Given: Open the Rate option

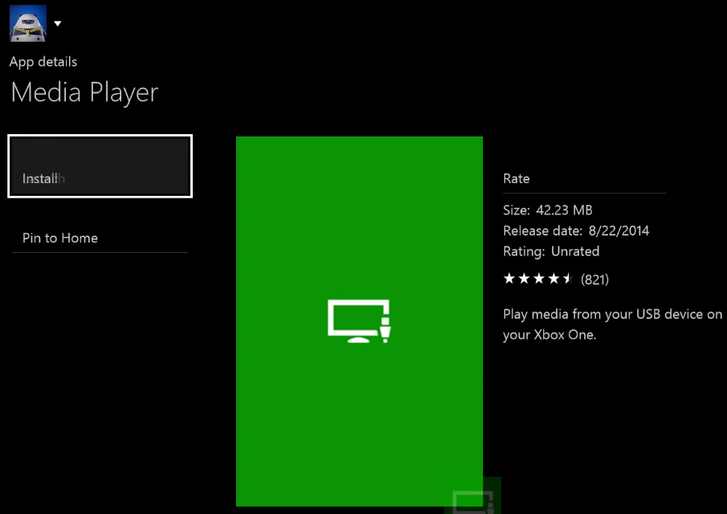Looking at the screenshot, I should (516, 179).
